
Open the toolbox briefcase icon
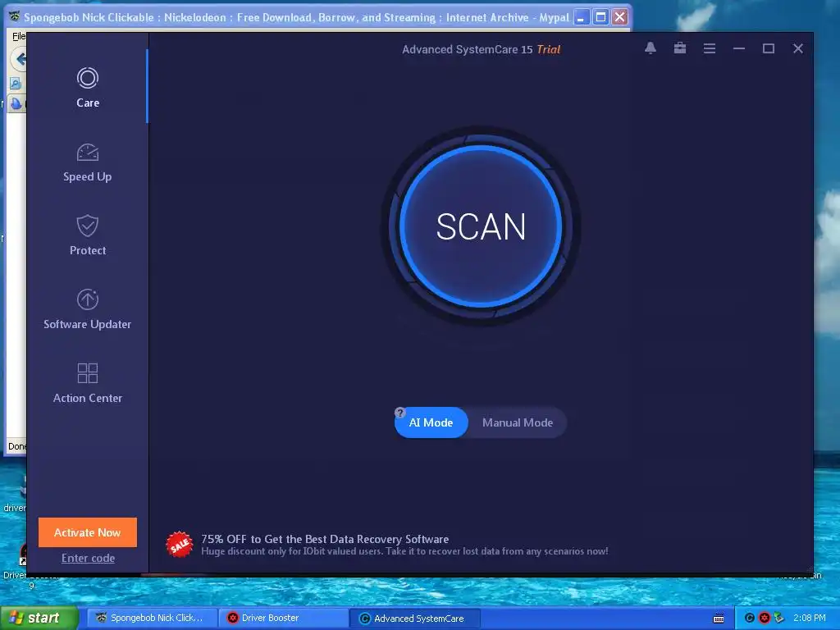680,48
